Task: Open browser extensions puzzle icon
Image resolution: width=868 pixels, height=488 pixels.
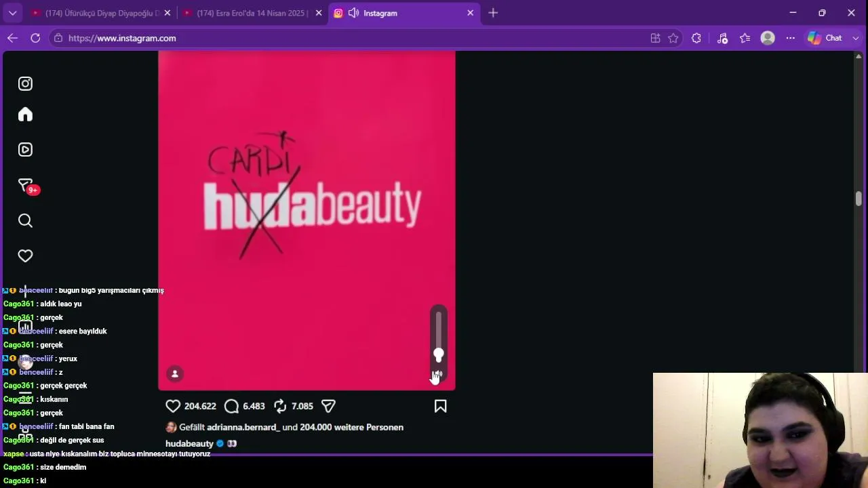Action: coord(696,38)
